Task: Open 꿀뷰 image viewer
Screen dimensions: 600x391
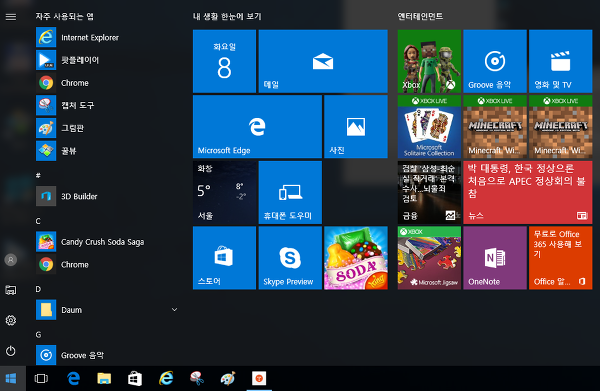Action: coord(107,151)
